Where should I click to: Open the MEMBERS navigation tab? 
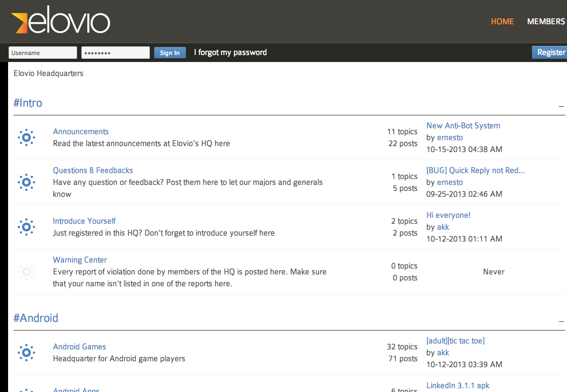coord(545,22)
